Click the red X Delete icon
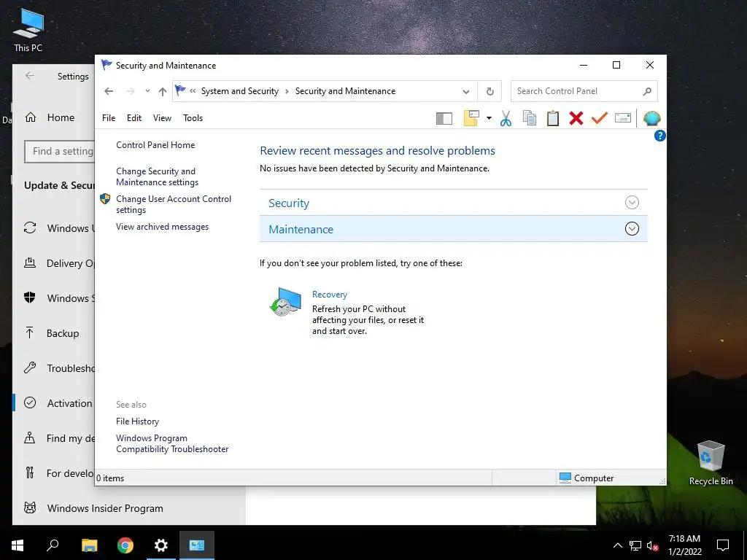 click(576, 118)
